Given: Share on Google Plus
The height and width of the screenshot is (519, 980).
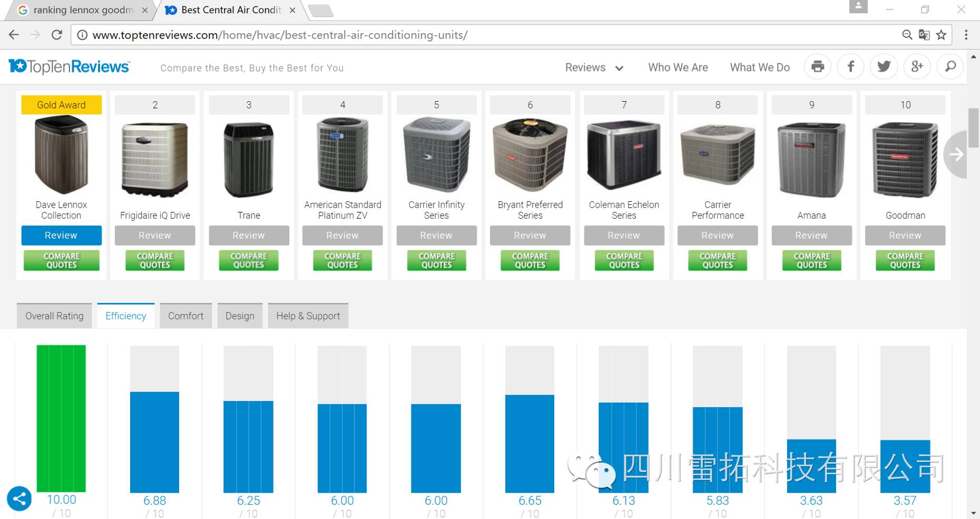Looking at the screenshot, I should pos(917,66).
